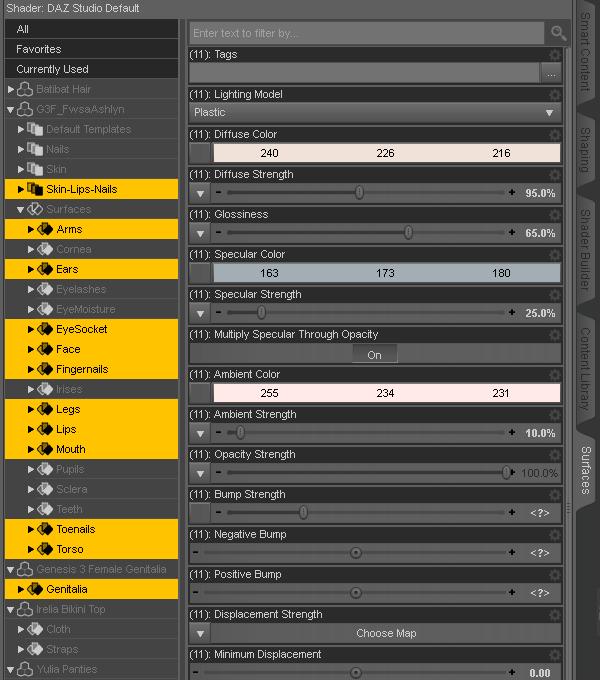
Task: Open the Glossiness gear settings
Action: [x=554, y=215]
